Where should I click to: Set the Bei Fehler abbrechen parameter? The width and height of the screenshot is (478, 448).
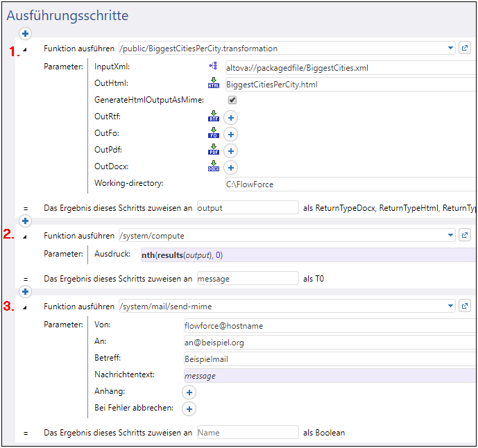(189, 409)
